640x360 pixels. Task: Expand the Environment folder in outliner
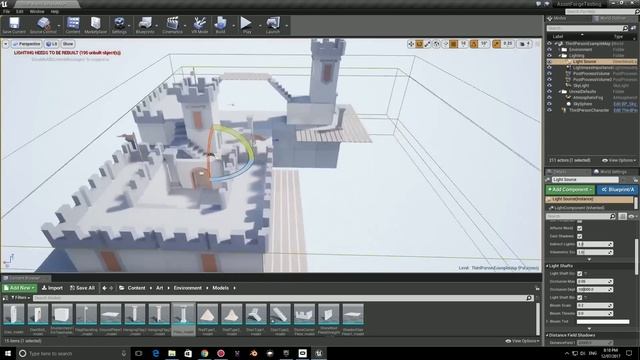560,49
